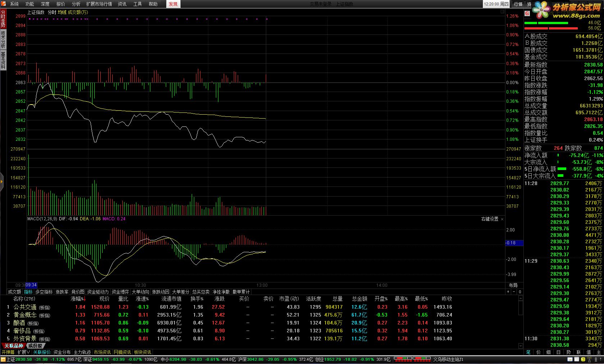Screen dimensions: 604x364
Task: Click the 开弹幕 button
Action: [8, 352]
